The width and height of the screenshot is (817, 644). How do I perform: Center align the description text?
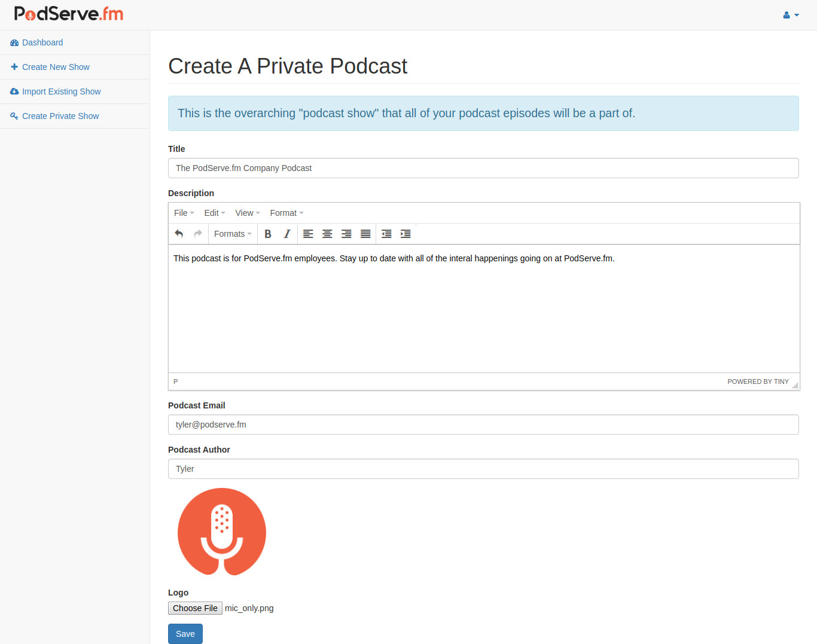(x=327, y=234)
